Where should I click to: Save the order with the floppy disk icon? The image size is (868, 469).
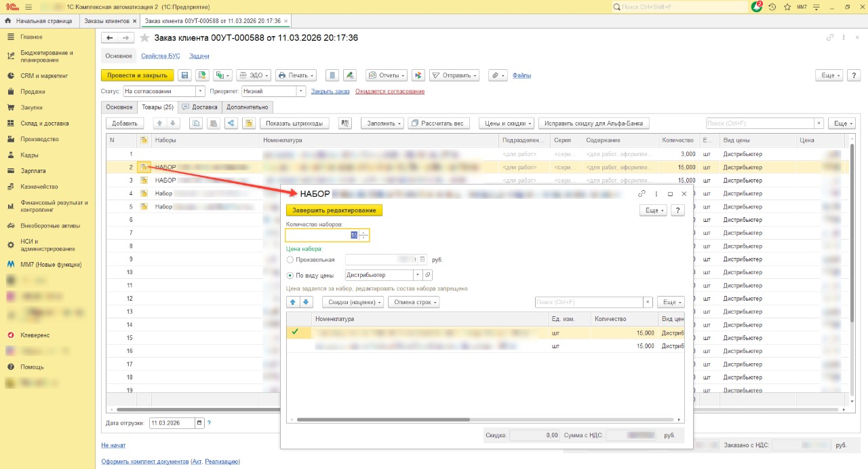pyautogui.click(x=184, y=75)
